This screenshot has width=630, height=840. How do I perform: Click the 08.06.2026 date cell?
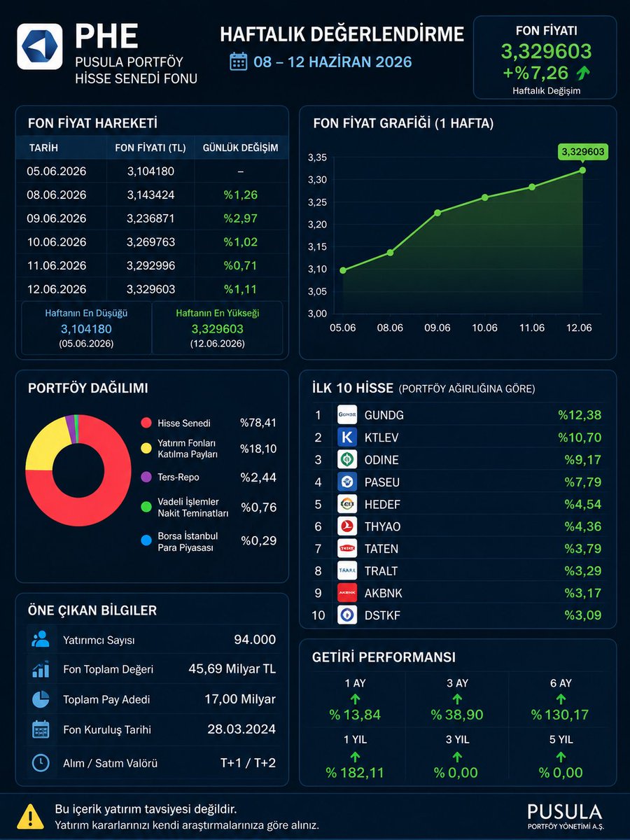point(57,195)
